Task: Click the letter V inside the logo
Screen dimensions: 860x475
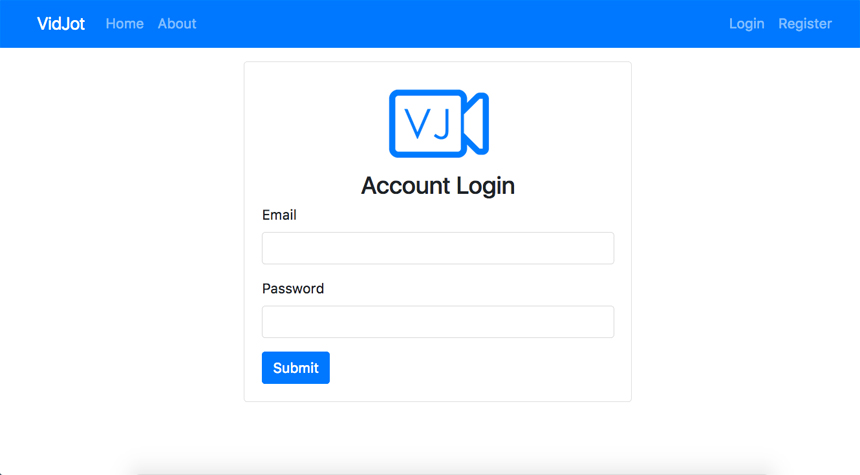Action: pos(417,123)
